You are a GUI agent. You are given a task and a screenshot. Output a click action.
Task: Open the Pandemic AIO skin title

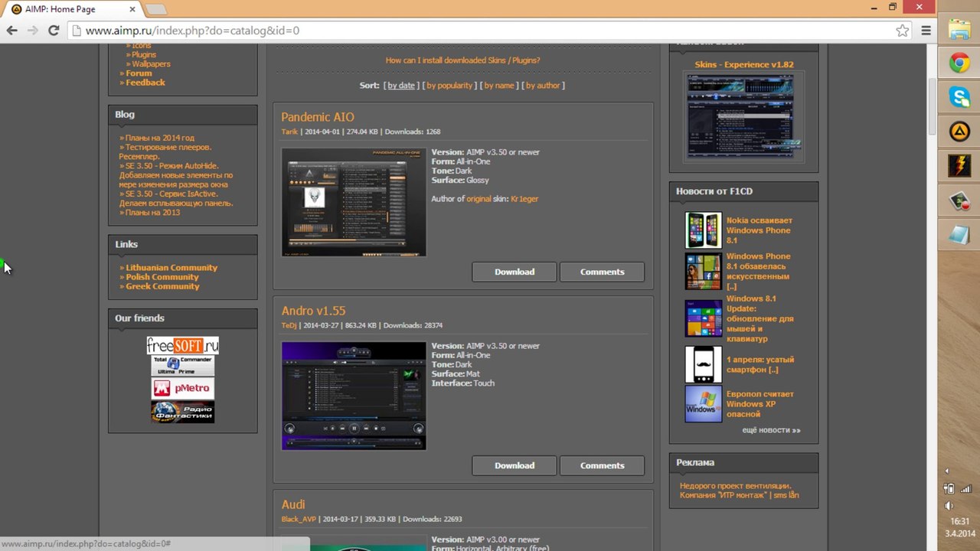(x=318, y=117)
